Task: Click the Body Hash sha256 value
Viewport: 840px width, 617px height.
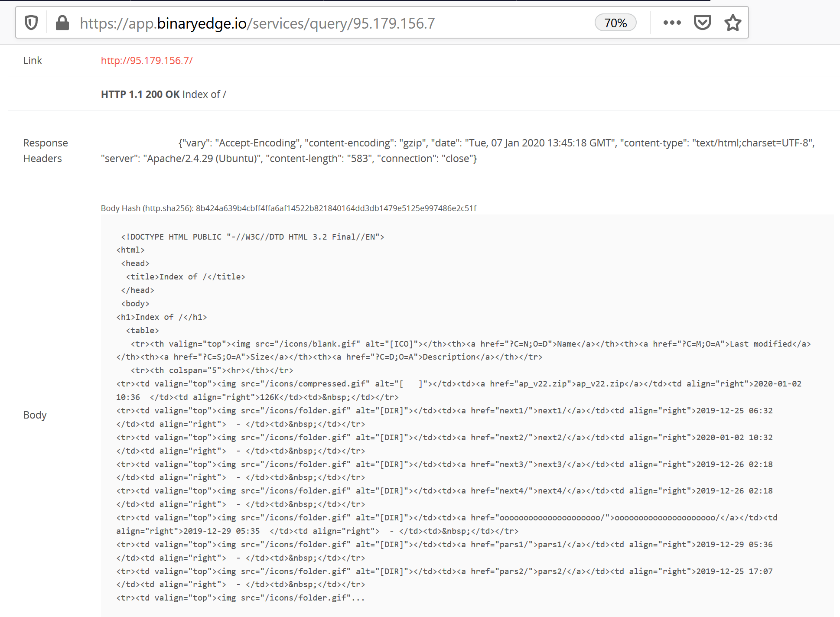Action: click(x=336, y=208)
